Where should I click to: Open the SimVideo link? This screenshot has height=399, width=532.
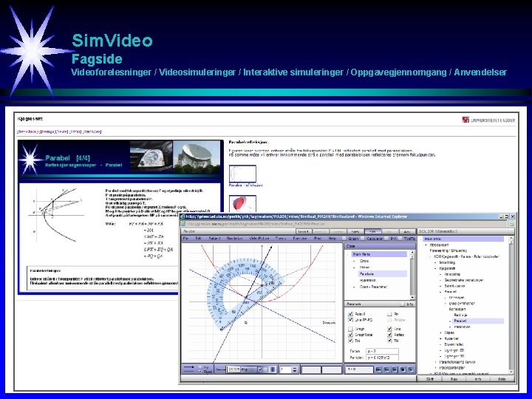(92, 132)
